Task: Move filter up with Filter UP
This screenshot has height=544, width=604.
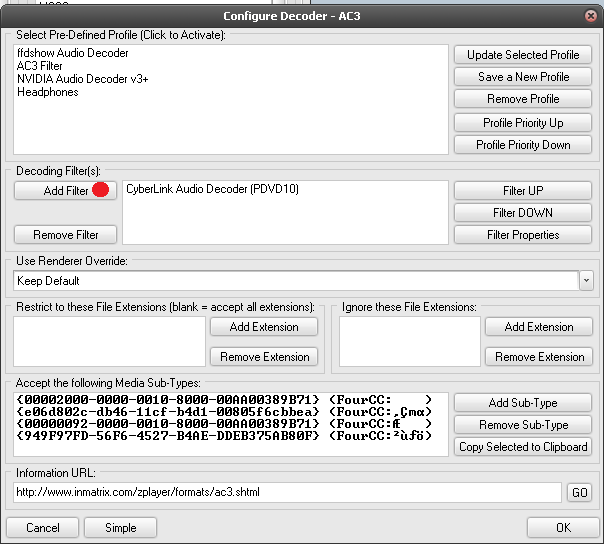Action: 522,190
